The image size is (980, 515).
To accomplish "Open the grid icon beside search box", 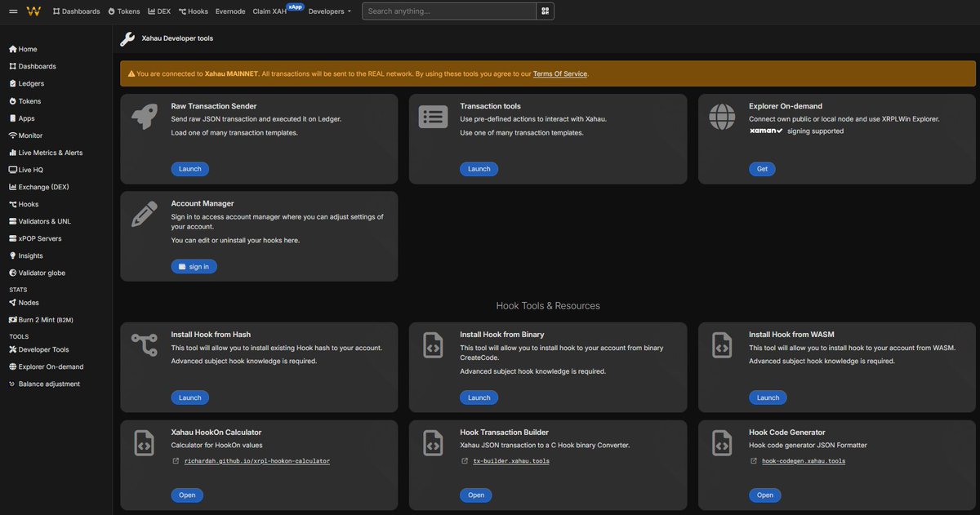I will (x=545, y=11).
